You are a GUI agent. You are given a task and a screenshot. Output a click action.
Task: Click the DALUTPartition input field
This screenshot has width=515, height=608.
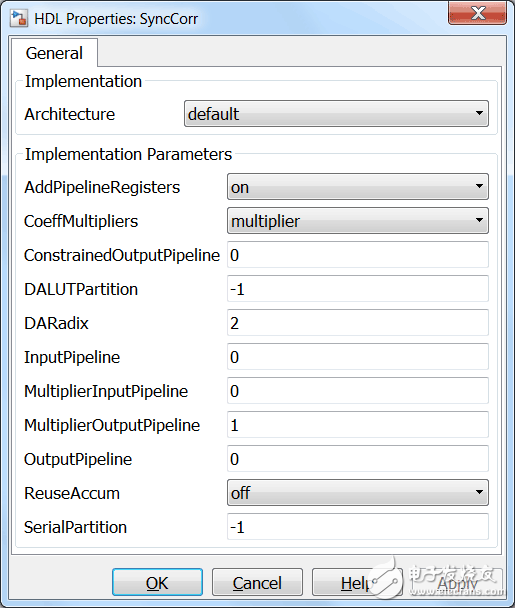tap(358, 289)
